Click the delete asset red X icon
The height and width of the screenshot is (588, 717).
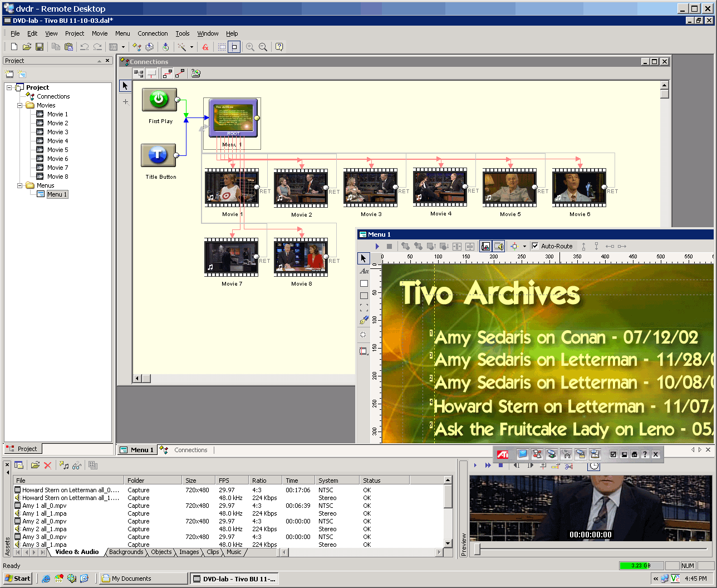coord(48,465)
